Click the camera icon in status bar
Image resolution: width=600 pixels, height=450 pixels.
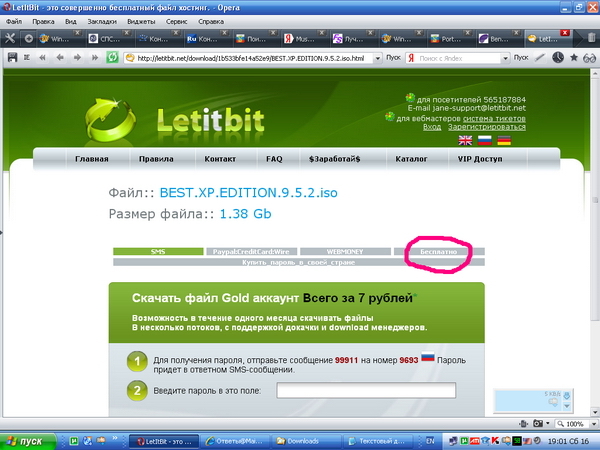[x=538, y=424]
